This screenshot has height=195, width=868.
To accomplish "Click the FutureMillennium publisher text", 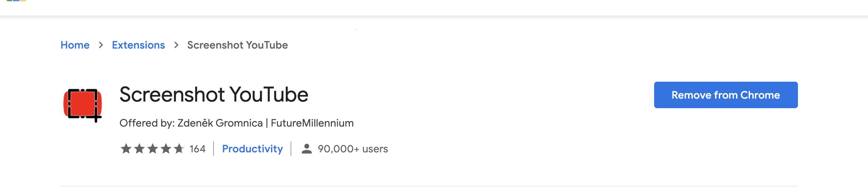I will coord(312,123).
